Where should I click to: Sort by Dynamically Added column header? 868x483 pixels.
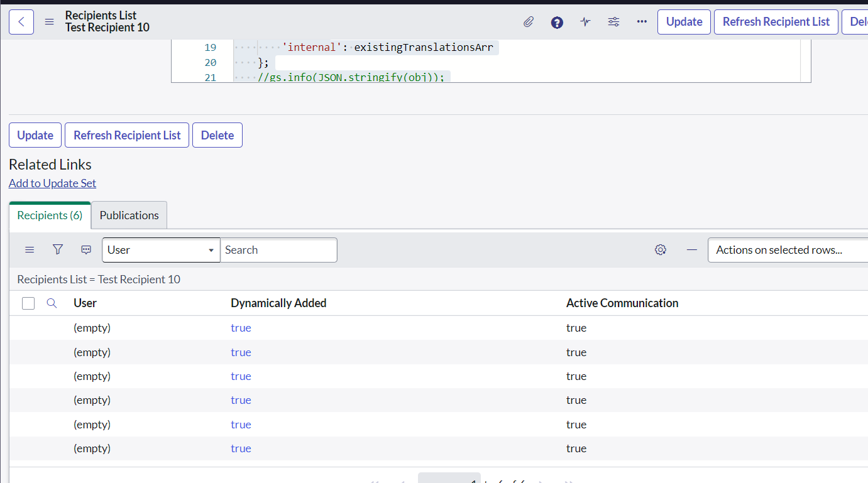tap(278, 303)
